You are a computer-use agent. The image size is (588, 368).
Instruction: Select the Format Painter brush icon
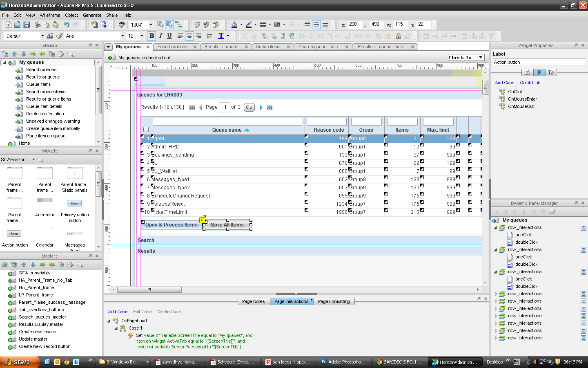coord(59,36)
